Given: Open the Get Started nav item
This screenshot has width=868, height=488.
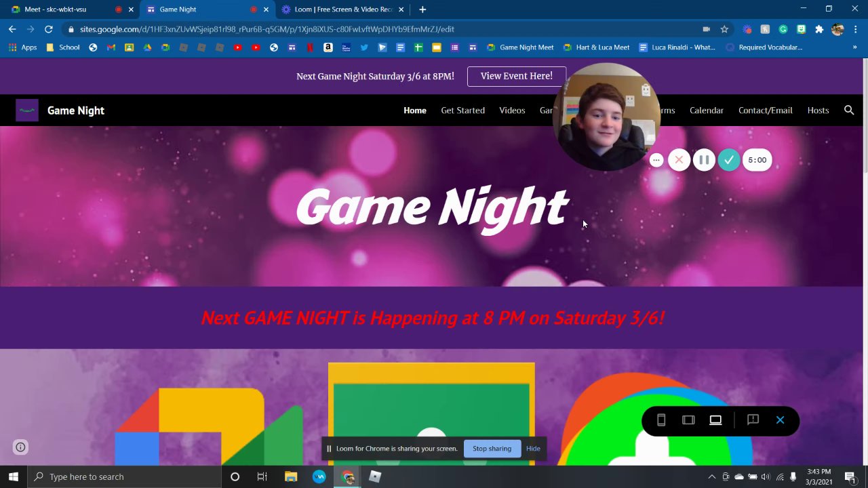Looking at the screenshot, I should [462, 110].
